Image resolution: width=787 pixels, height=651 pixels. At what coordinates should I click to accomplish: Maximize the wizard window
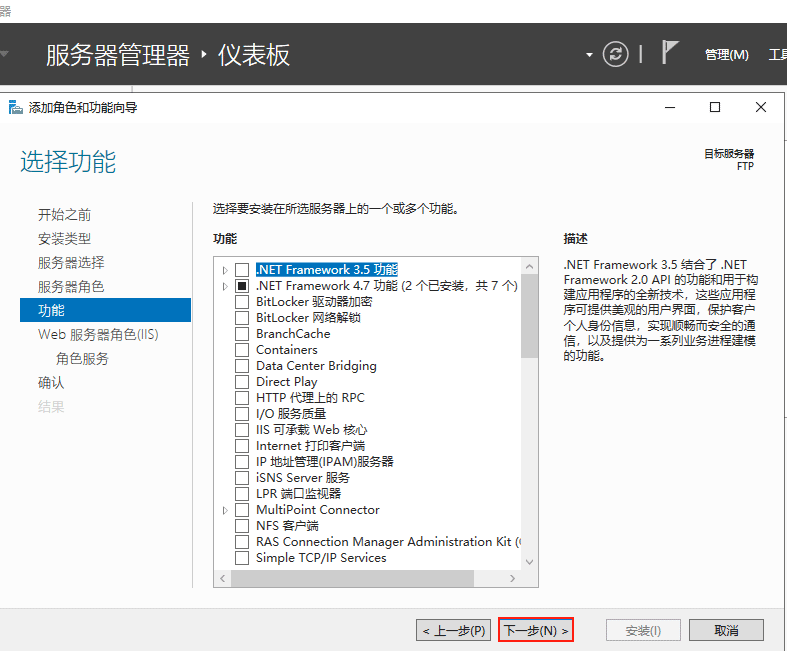[715, 107]
